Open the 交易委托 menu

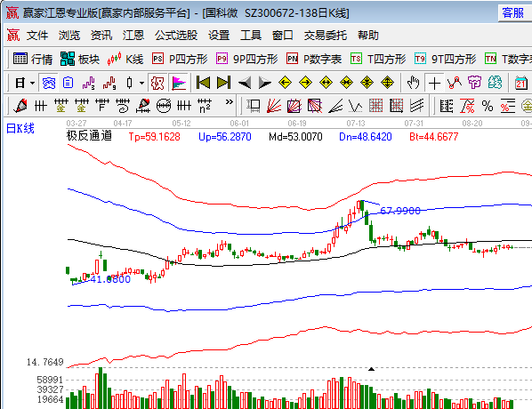(326, 36)
